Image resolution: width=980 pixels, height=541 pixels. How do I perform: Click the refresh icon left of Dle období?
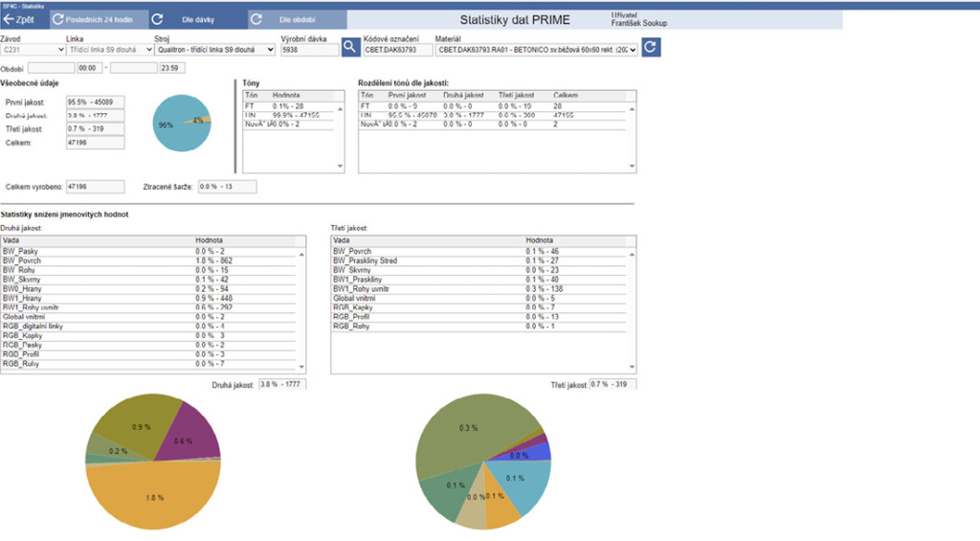[256, 19]
